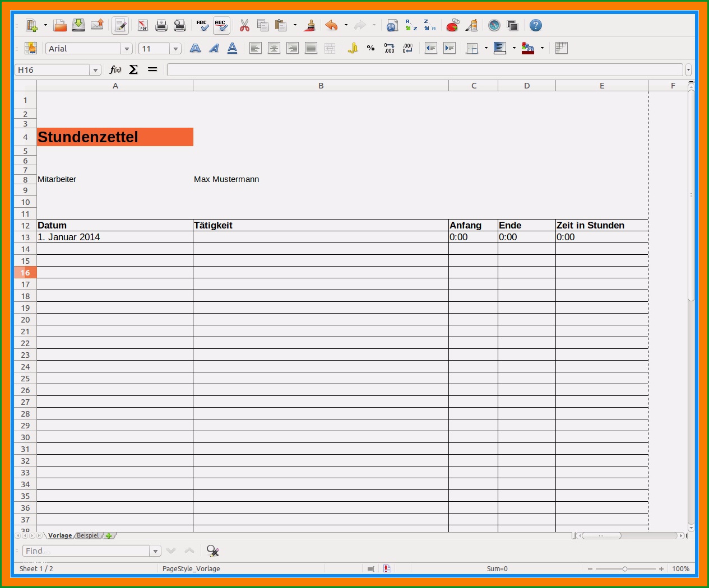This screenshot has width=709, height=588.
Task: Toggle Underline formatting
Action: (x=232, y=48)
